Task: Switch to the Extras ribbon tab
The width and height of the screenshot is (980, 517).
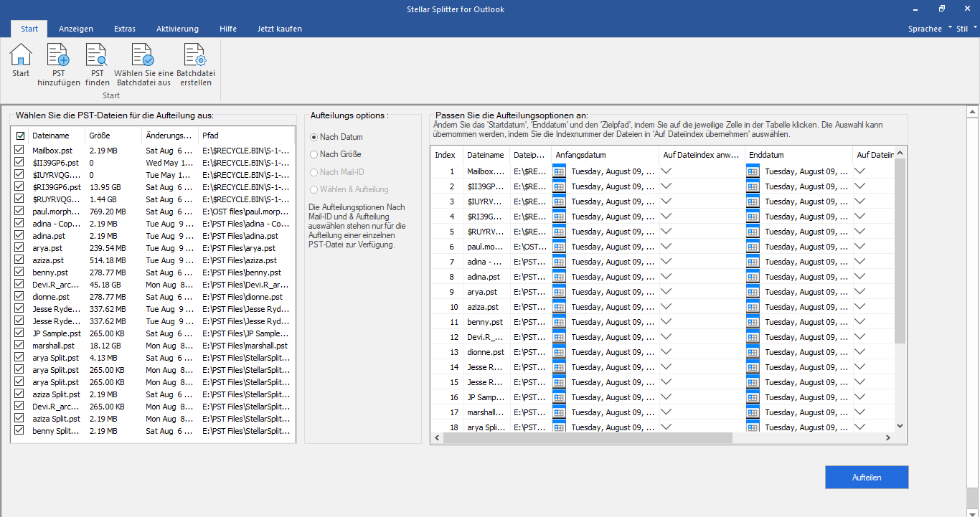Action: coord(125,29)
